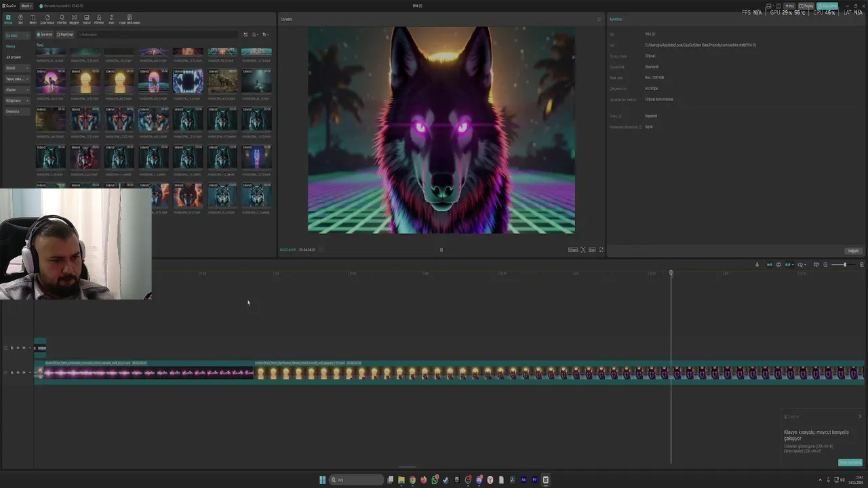Image resolution: width=868 pixels, height=488 pixels.
Task: Toggle auto snapping in timeline toolbar
Action: coord(778,264)
